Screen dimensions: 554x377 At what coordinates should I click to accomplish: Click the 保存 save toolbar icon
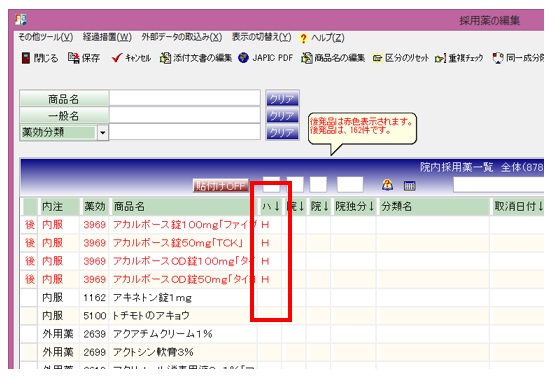73,58
